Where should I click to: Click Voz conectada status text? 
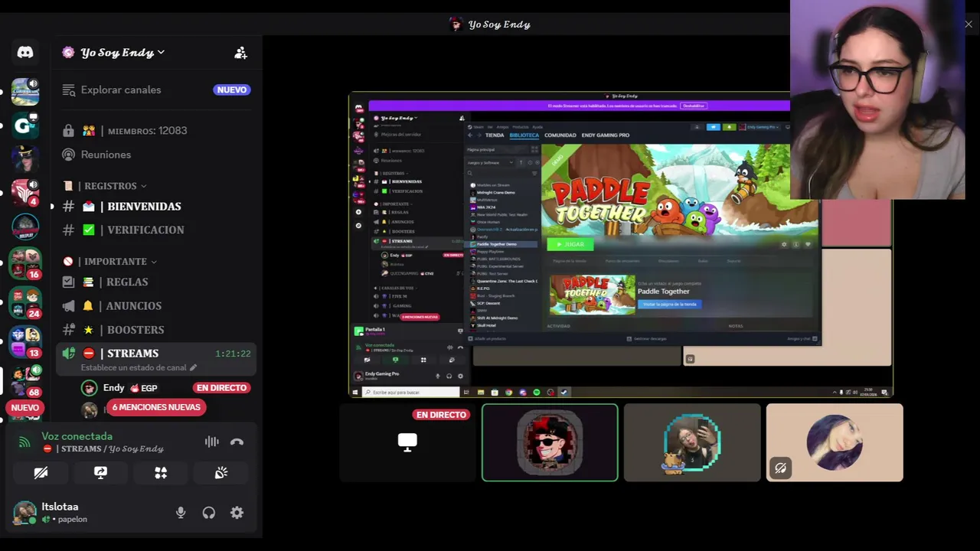(x=77, y=436)
